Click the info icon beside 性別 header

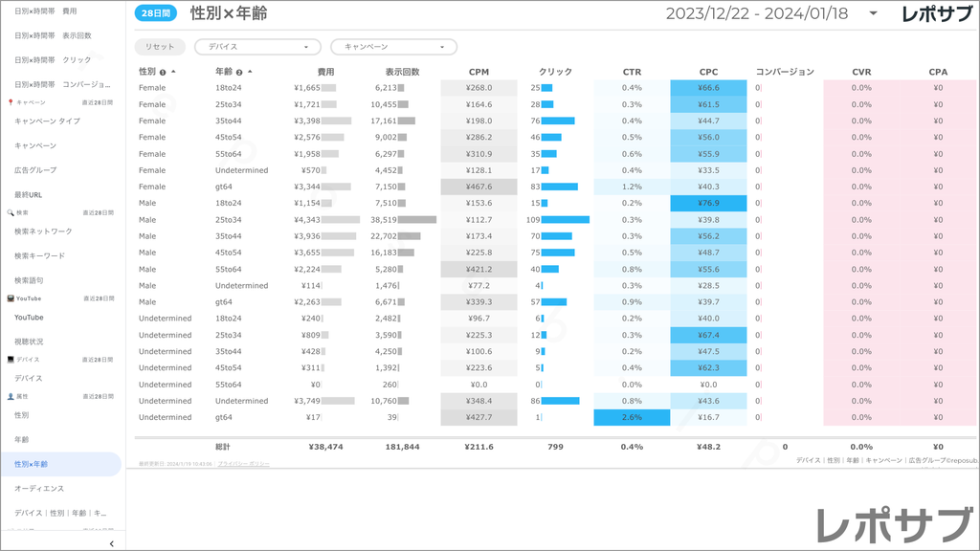click(163, 72)
